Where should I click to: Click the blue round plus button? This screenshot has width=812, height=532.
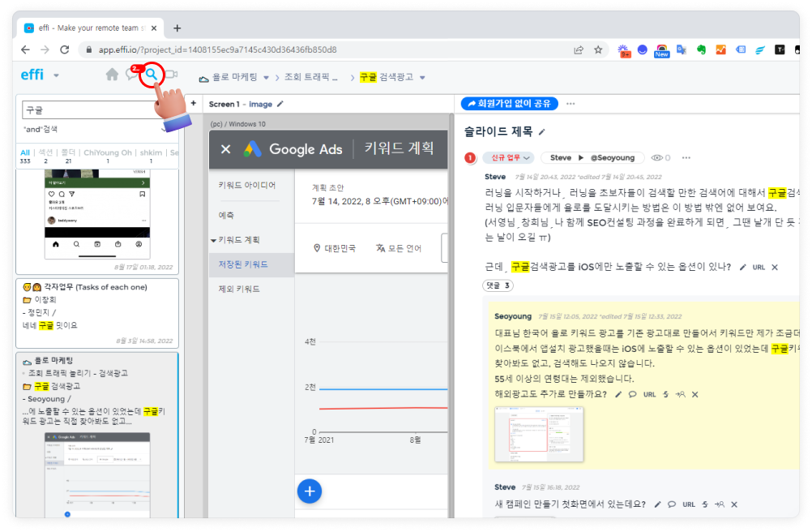310,490
